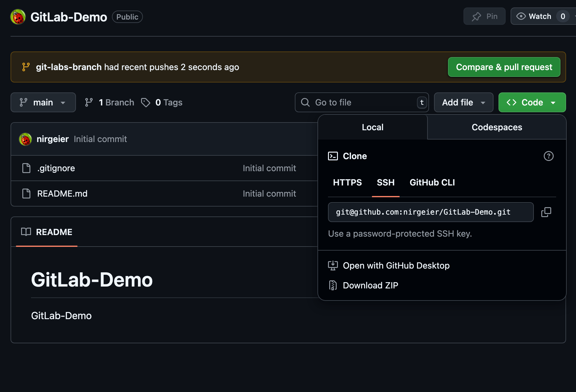Click the Clone terminal icon
The image size is (576, 392).
click(333, 156)
